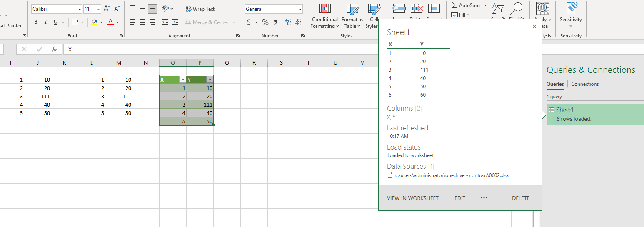The width and height of the screenshot is (644, 227).
Task: Increase indent
Action: (175, 22)
